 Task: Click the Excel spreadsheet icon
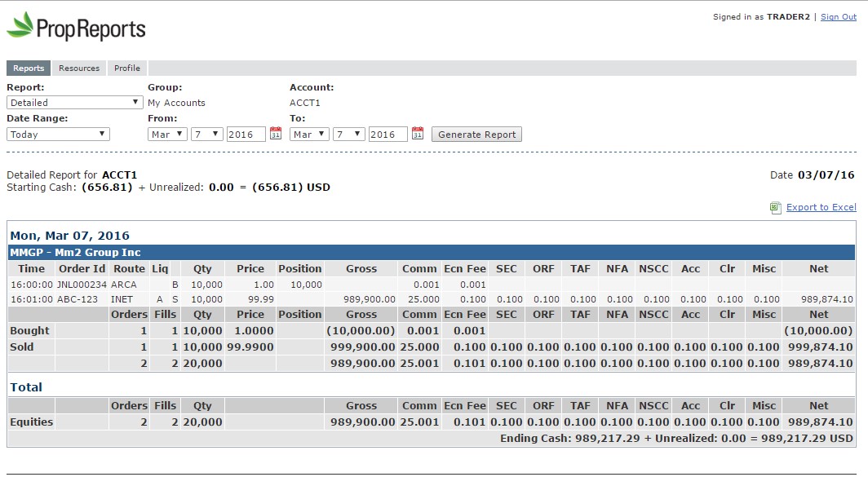tap(776, 208)
